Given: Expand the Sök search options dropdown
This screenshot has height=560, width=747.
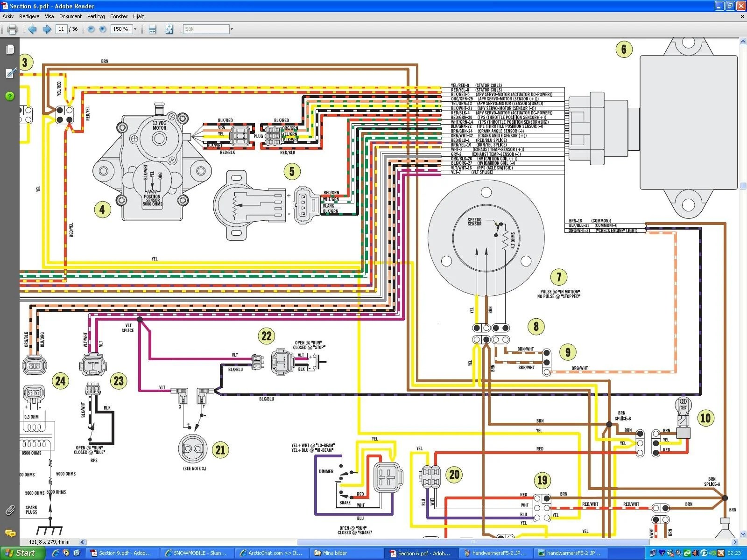Looking at the screenshot, I should click(x=231, y=29).
